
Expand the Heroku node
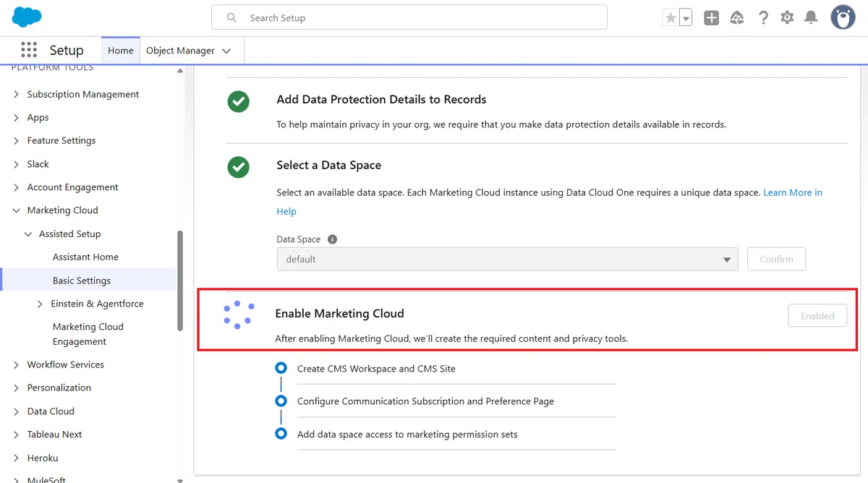[17, 458]
